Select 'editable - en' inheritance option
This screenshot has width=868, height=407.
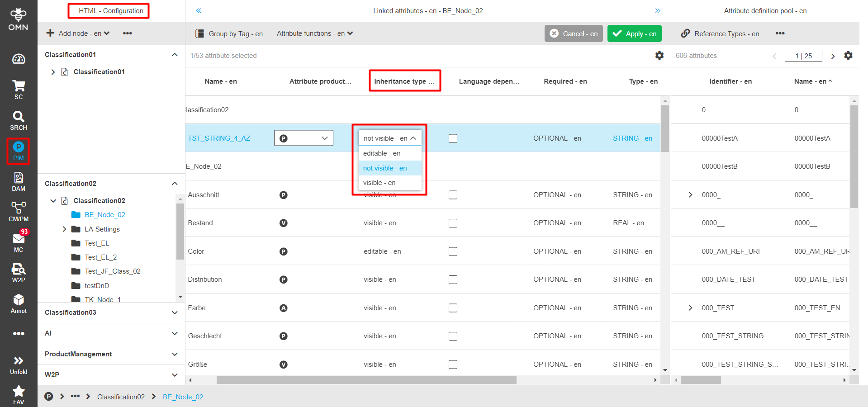click(x=382, y=153)
